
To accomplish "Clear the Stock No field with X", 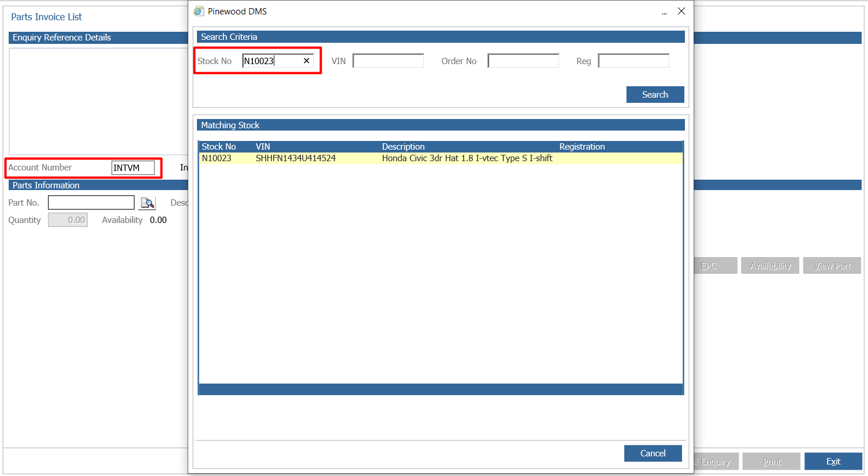I will tap(307, 61).
